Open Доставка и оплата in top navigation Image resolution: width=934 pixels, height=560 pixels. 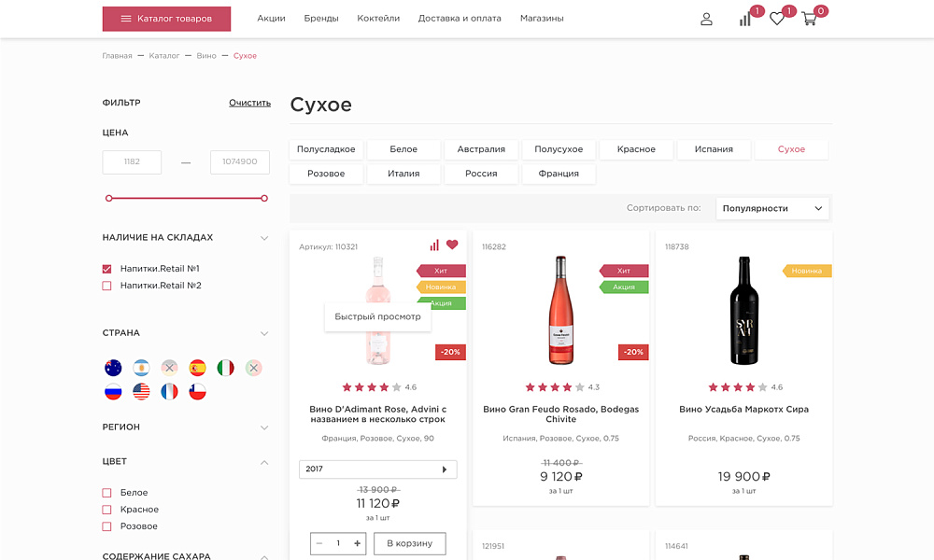[460, 19]
